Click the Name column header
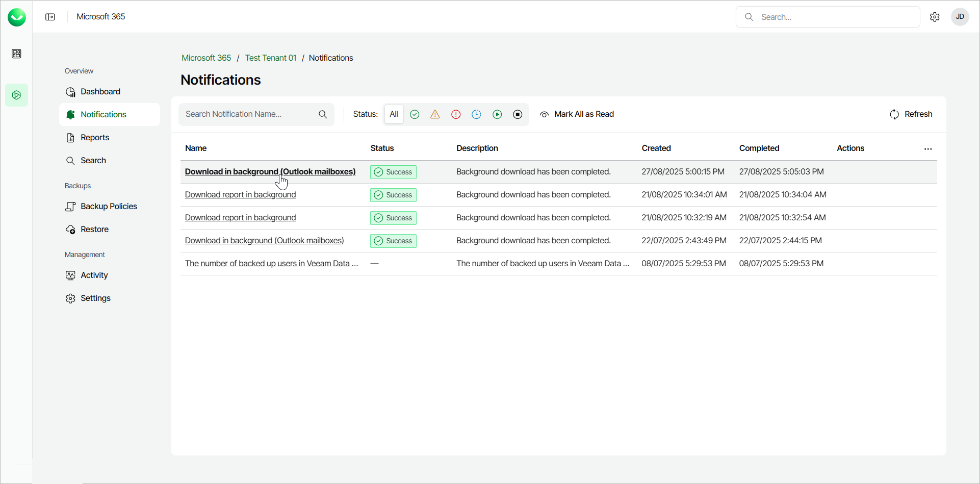Image resolution: width=980 pixels, height=484 pixels. (x=196, y=148)
